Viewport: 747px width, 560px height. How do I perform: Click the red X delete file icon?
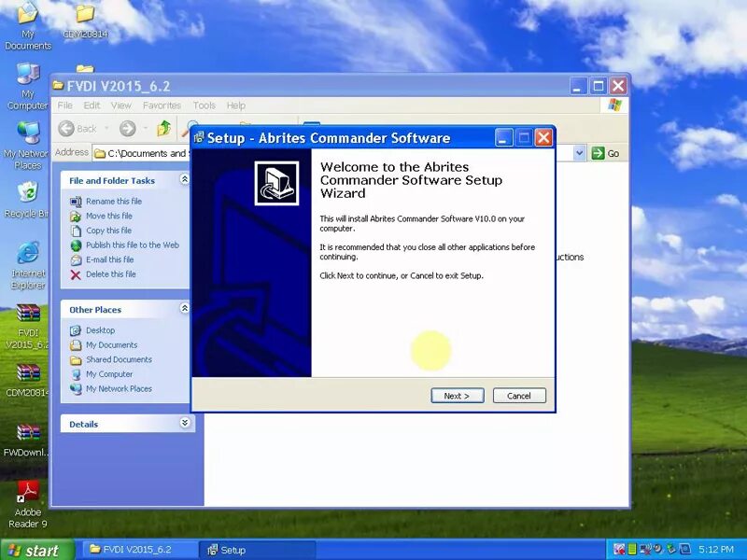76,274
